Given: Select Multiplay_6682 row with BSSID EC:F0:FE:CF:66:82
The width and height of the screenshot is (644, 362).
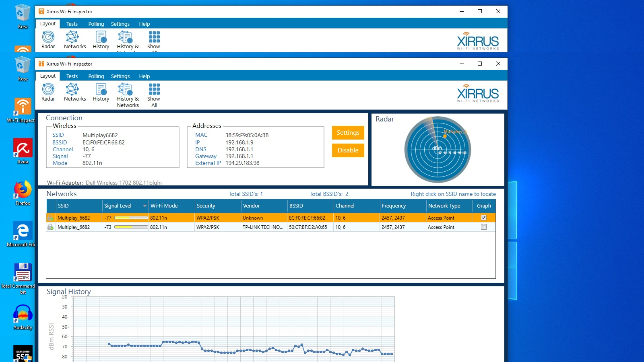Looking at the screenshot, I should tap(271, 218).
